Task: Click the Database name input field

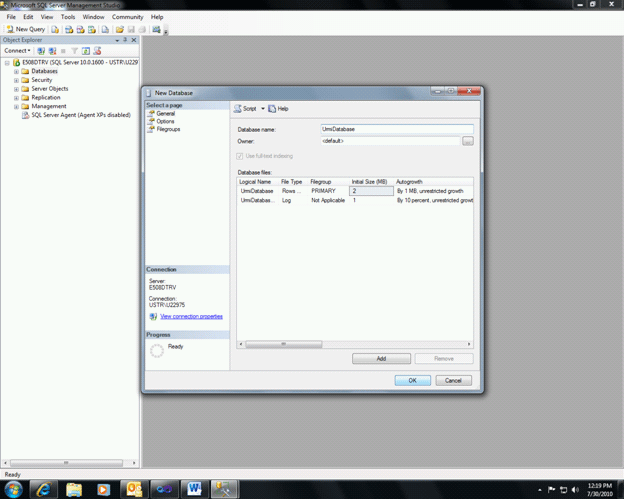Action: click(397, 129)
